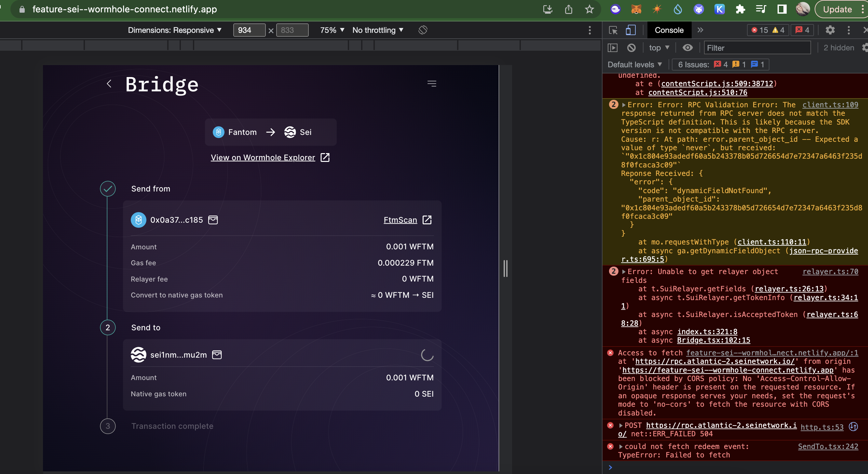The image size is (868, 474).
Task: Open DevTools settings gear
Action: (830, 30)
